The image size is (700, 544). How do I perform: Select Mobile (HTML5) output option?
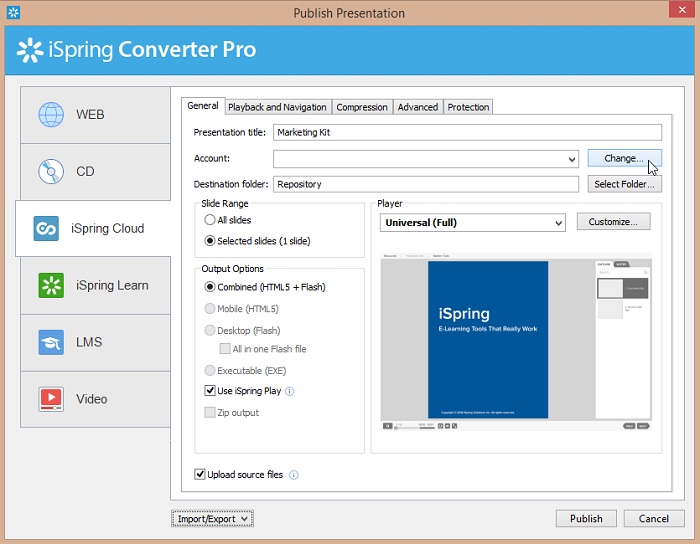(209, 308)
